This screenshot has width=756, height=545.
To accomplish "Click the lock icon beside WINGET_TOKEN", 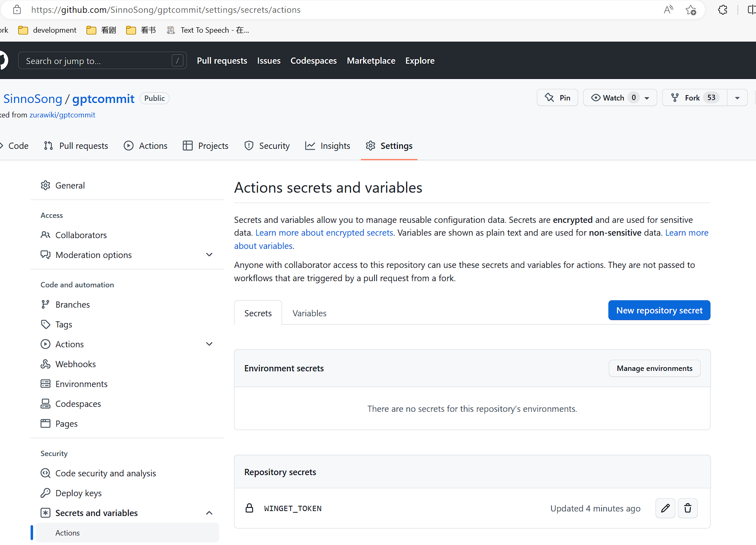I will [x=249, y=508].
